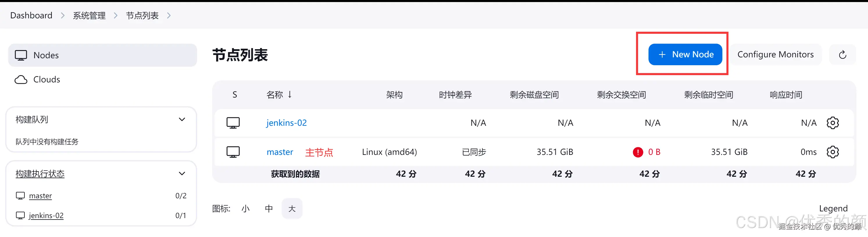This screenshot has width=868, height=237.
Task: Click the master row computer status icon
Action: coord(233,152)
